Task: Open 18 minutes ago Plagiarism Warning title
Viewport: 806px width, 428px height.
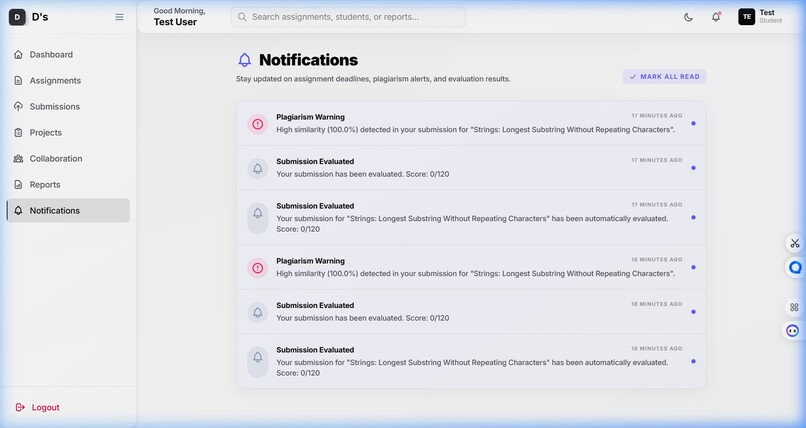Action: click(x=310, y=261)
